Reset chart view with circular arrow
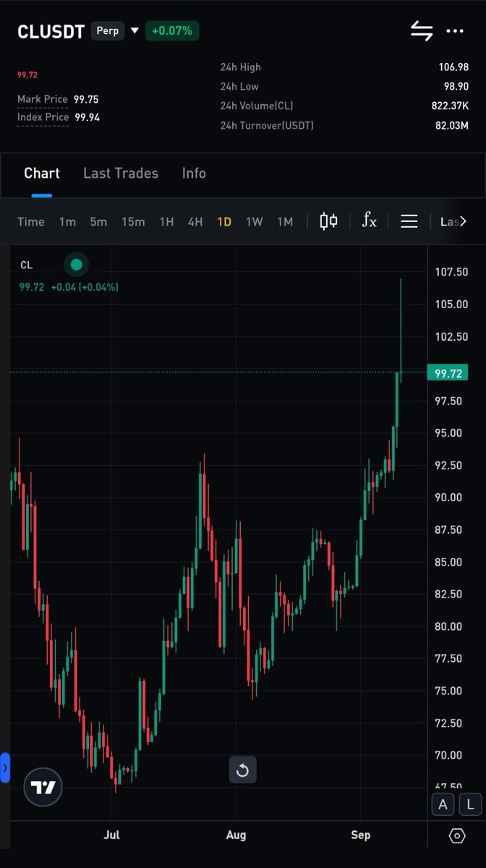The image size is (486, 868). click(x=242, y=770)
